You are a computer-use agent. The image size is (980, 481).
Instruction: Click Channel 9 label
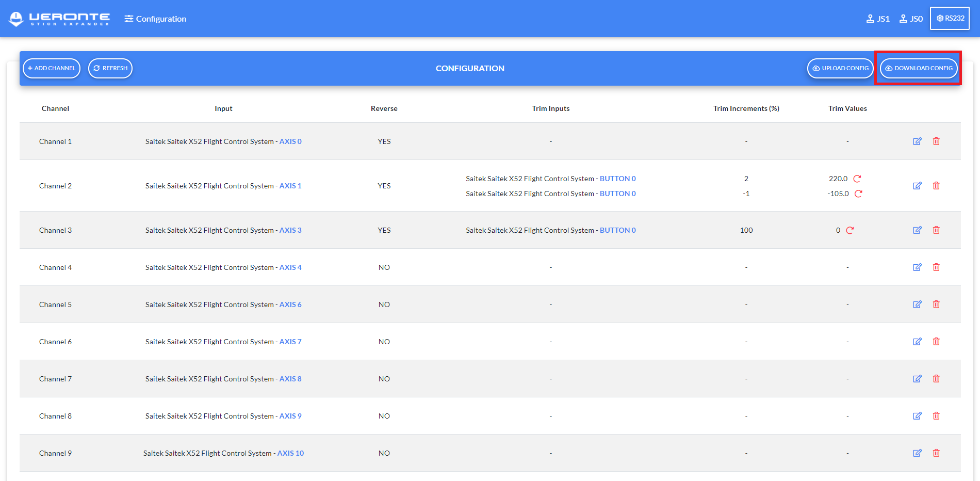click(x=55, y=453)
